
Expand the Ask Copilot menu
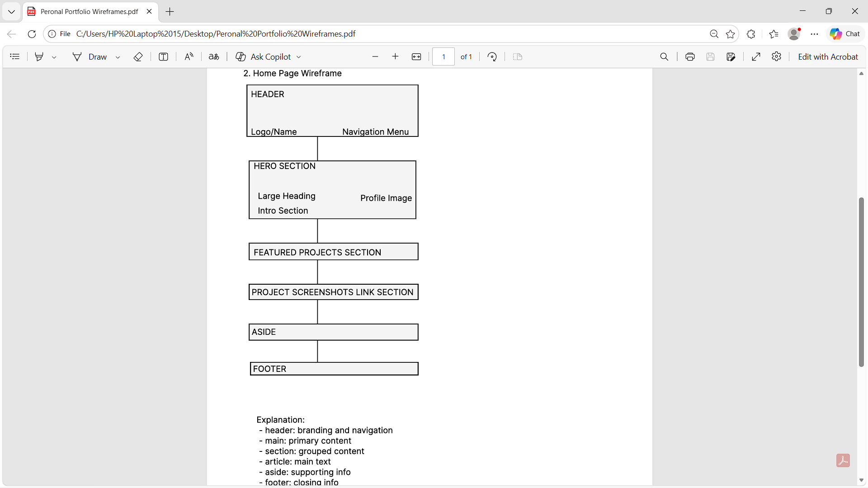pos(298,56)
